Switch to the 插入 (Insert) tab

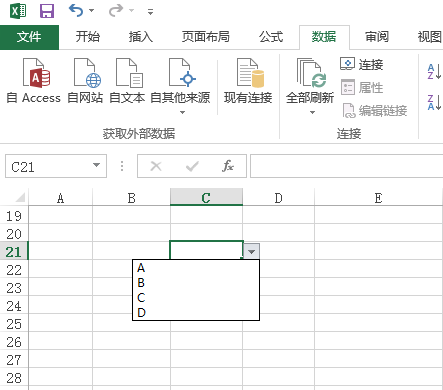[140, 37]
